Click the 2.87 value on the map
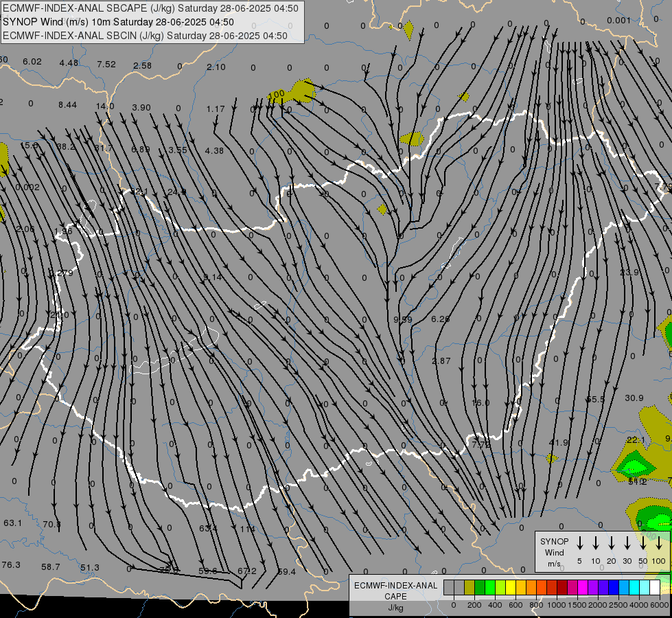672x618 pixels. click(x=441, y=361)
